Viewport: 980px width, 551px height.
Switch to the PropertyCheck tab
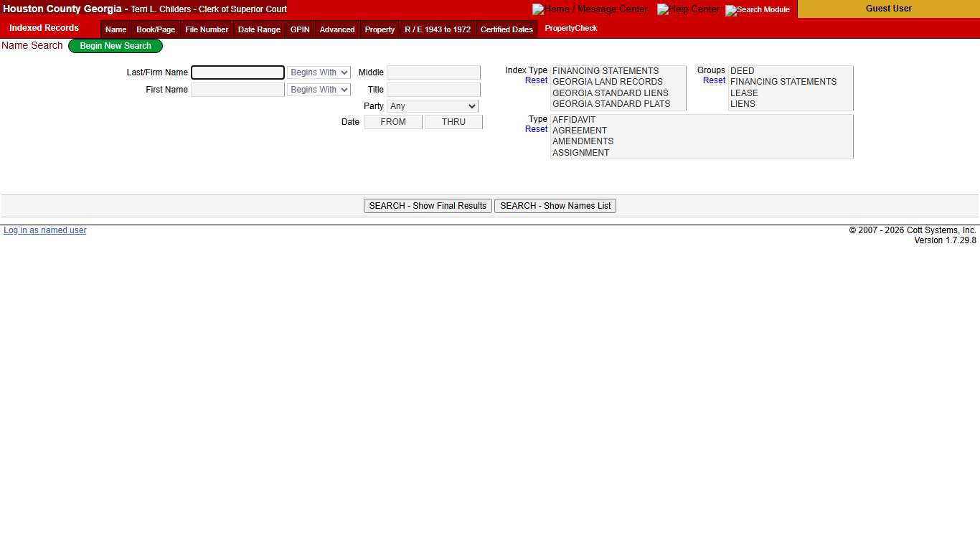pos(570,28)
